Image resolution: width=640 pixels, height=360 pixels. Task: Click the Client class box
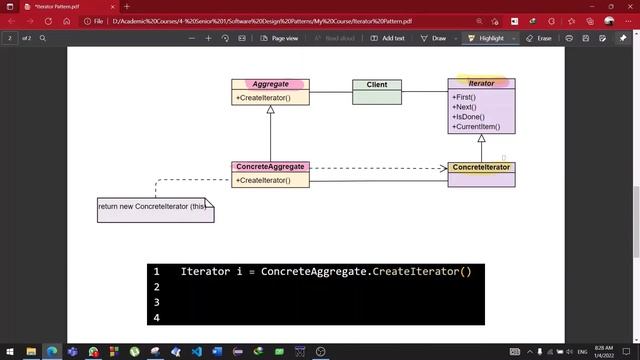pos(377,92)
